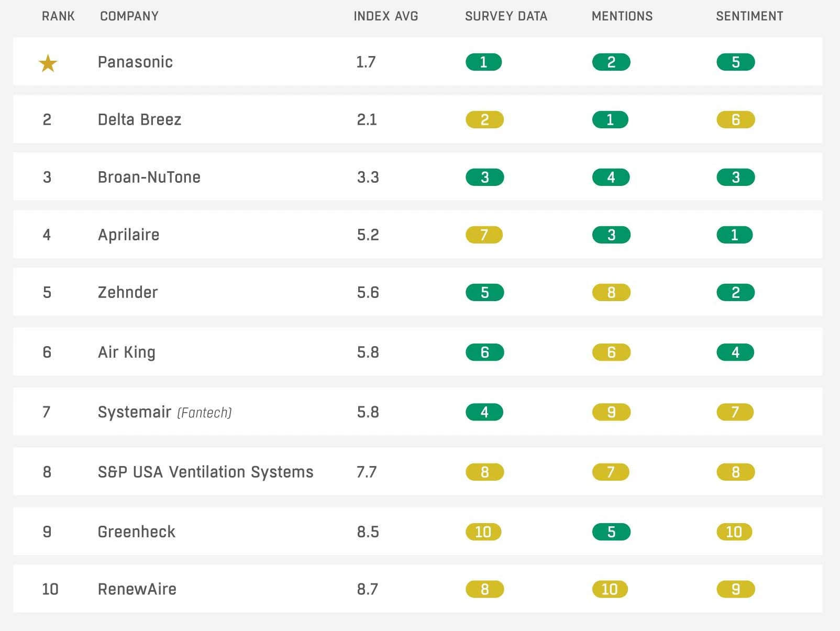
Task: Click the RenewAire company name
Action: 137,589
